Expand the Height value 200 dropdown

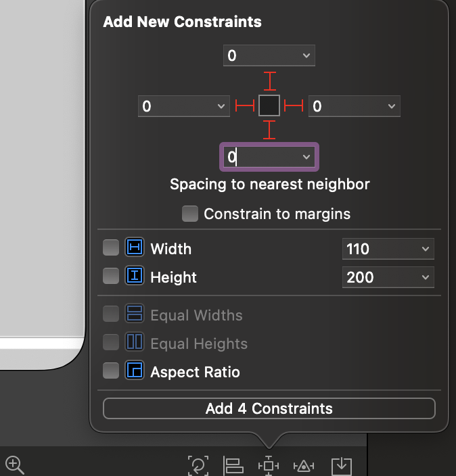click(426, 277)
